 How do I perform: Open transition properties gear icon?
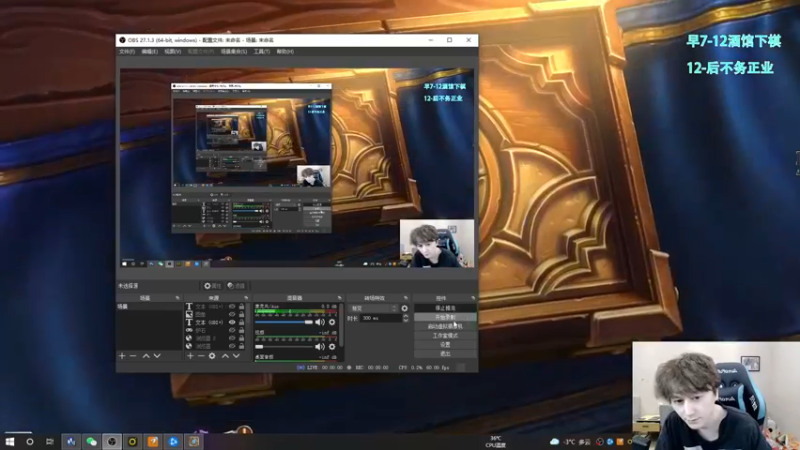click(x=405, y=308)
